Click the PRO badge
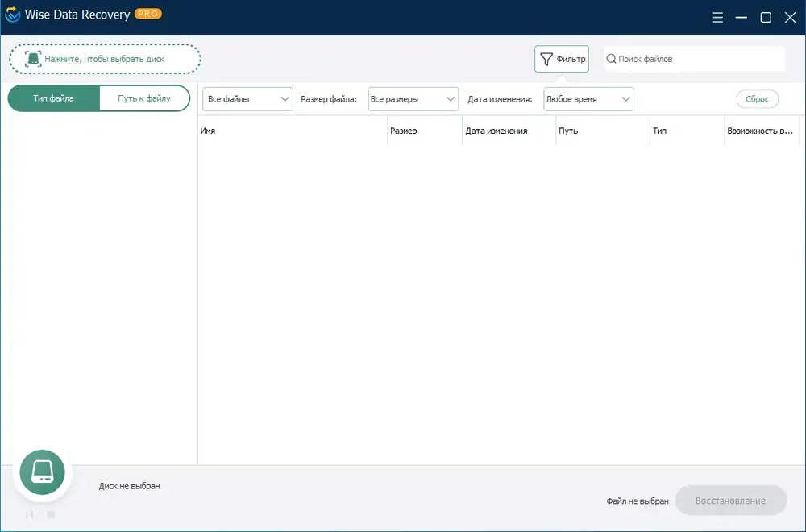This screenshot has height=532, width=806. 148,14
